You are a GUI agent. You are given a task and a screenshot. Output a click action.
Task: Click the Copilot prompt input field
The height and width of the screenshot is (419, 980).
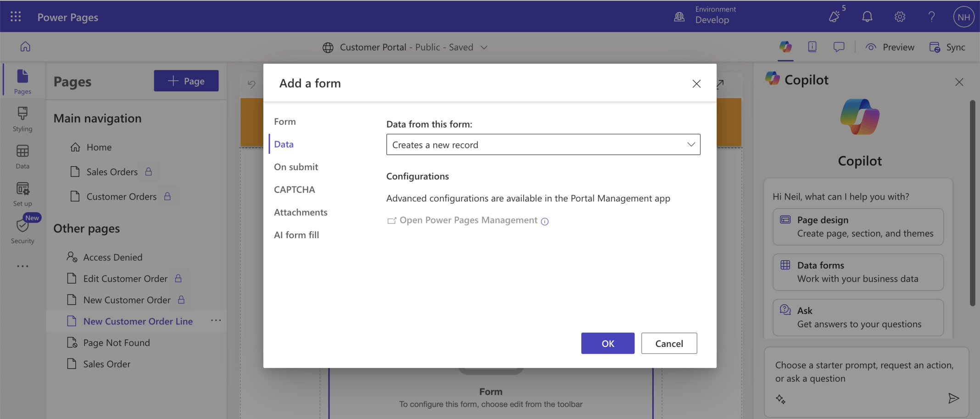[864, 372]
